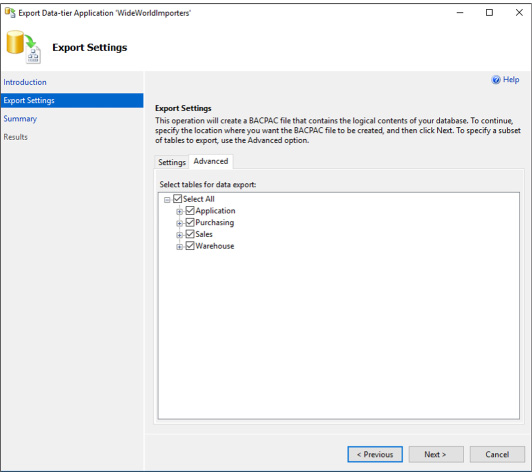
Task: Select the Advanced tab
Action: (x=211, y=161)
